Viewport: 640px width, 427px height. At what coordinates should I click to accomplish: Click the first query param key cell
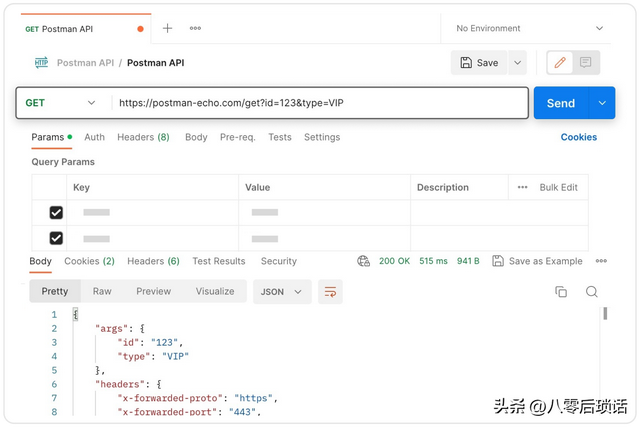click(153, 212)
